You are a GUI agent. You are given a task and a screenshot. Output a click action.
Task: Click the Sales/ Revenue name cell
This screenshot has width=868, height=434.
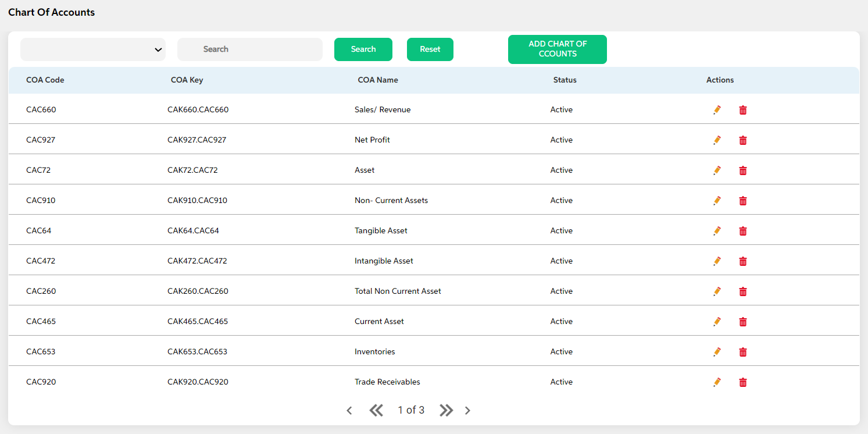pos(383,110)
